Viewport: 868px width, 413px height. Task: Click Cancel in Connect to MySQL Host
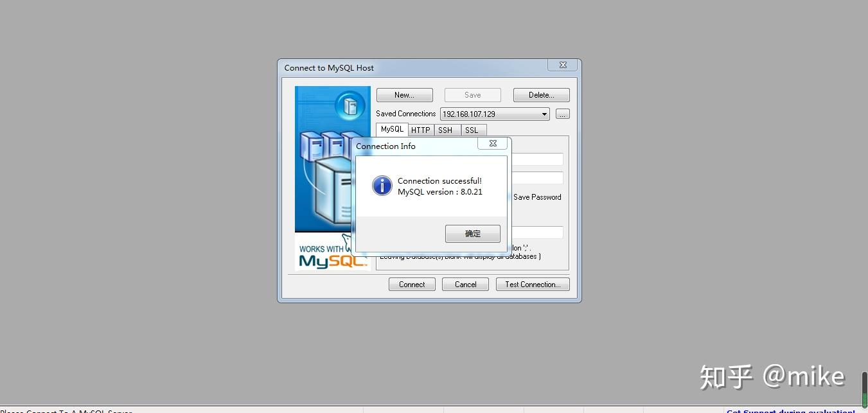pyautogui.click(x=465, y=285)
